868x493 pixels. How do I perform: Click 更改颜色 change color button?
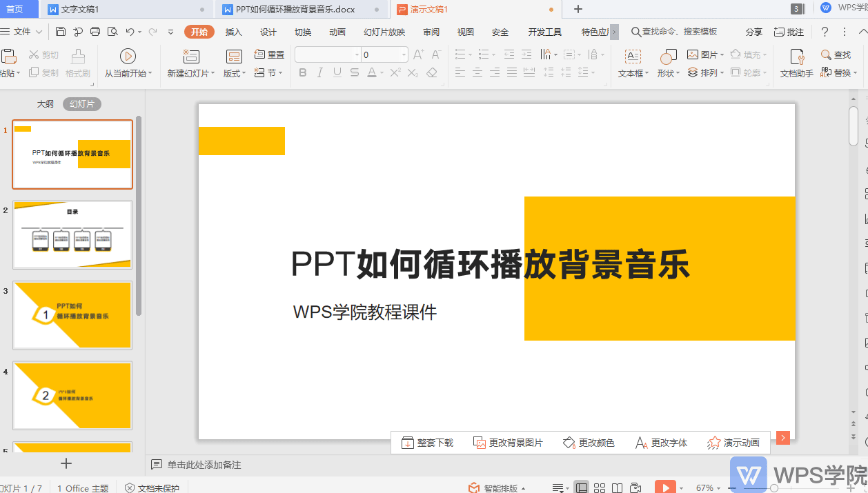pyautogui.click(x=589, y=443)
